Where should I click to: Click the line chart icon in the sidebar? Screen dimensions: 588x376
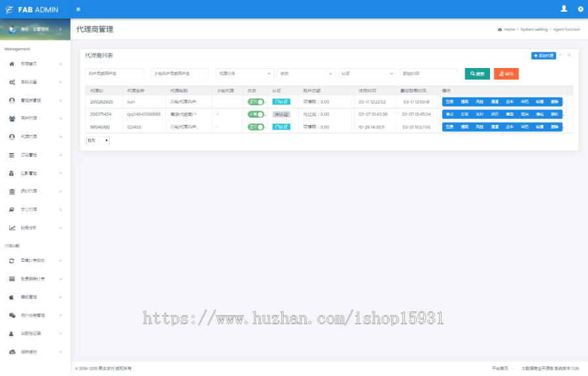pos(12,228)
